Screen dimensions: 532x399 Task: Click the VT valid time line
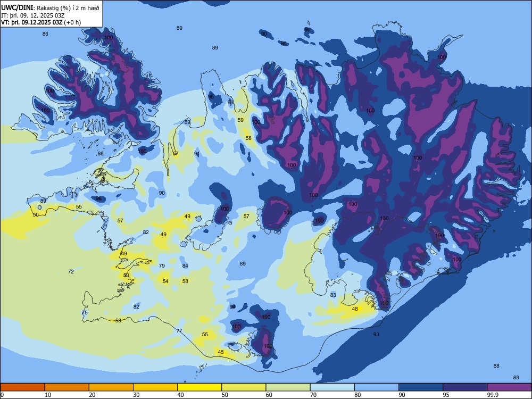(x=41, y=22)
